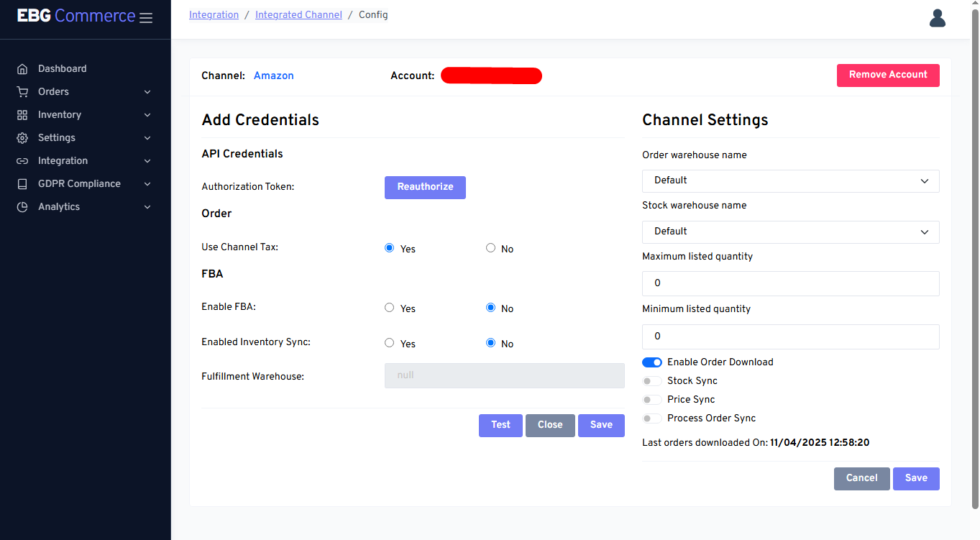This screenshot has height=540, width=980.
Task: Click the Dashboard home icon
Action: tap(22, 69)
